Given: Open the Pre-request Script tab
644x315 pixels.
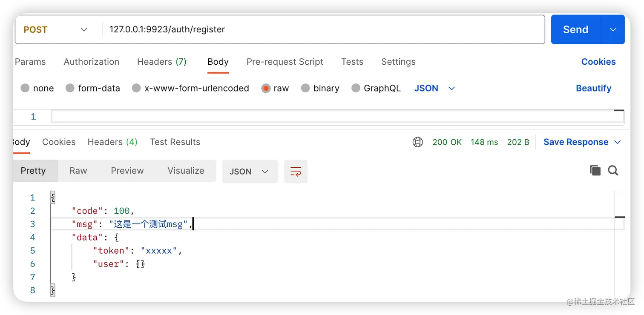Looking at the screenshot, I should [285, 62].
